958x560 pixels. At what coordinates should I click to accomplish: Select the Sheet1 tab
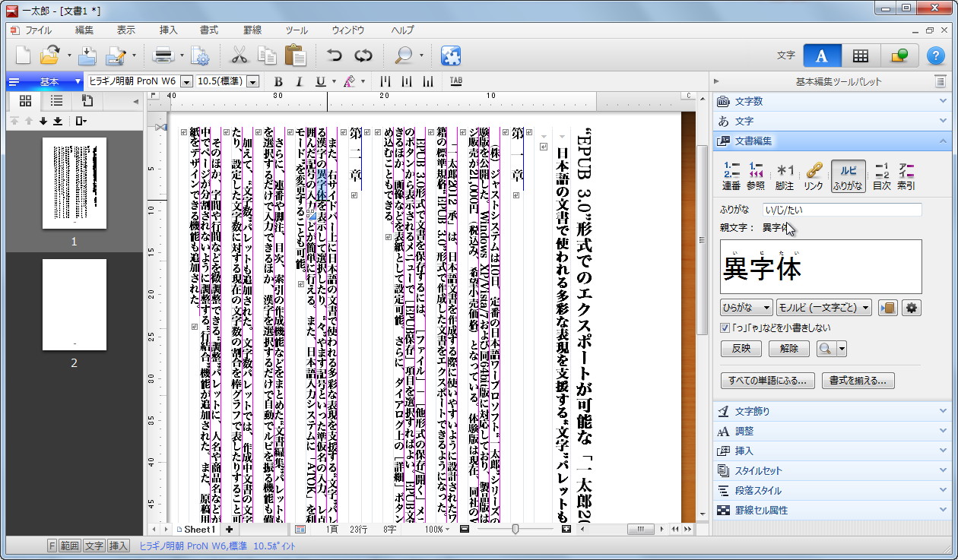pos(195,529)
